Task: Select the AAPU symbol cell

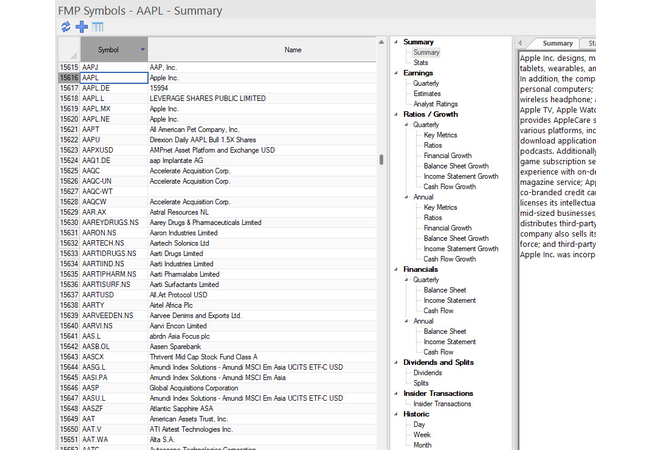Action: tap(114, 140)
